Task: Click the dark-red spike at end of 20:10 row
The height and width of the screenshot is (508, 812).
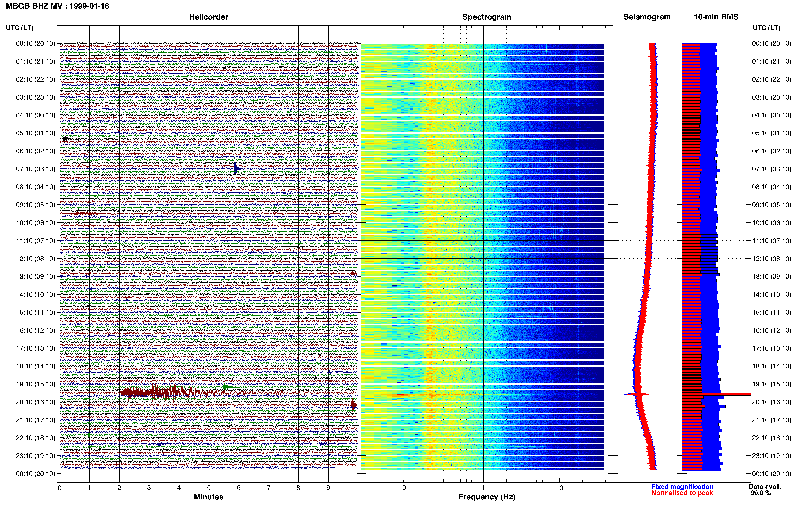Action: (354, 405)
